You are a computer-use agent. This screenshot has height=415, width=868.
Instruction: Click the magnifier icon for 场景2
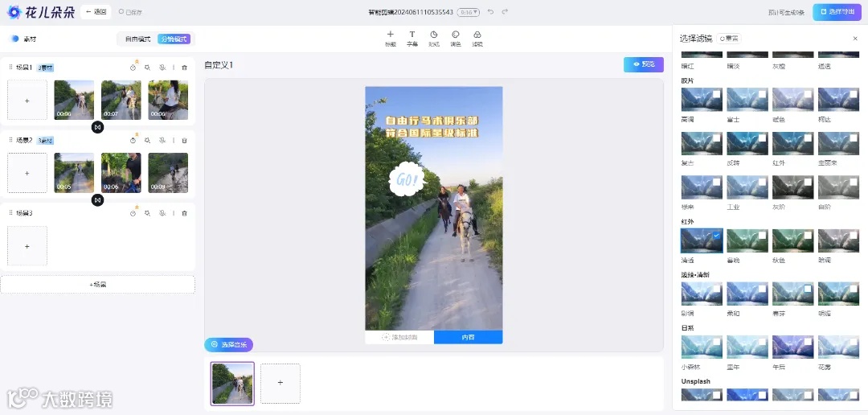tap(147, 141)
